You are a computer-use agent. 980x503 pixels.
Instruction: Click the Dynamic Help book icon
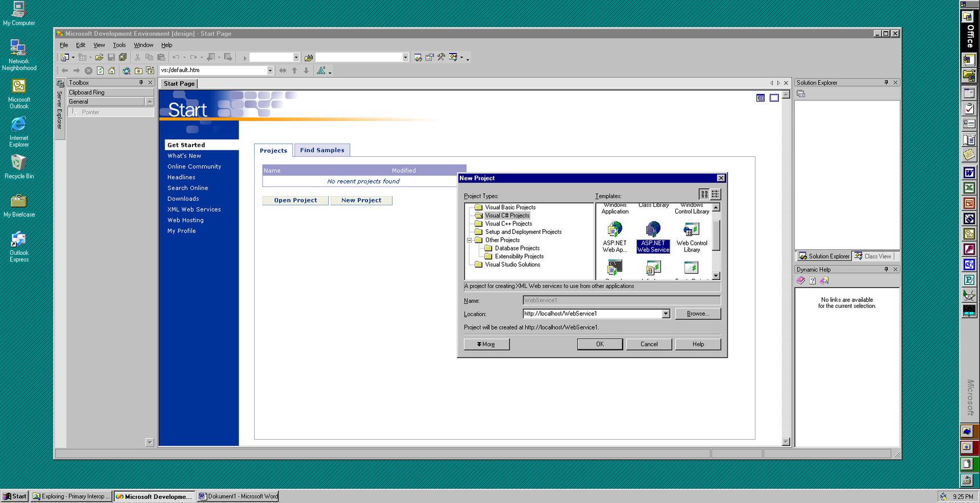pos(801,281)
